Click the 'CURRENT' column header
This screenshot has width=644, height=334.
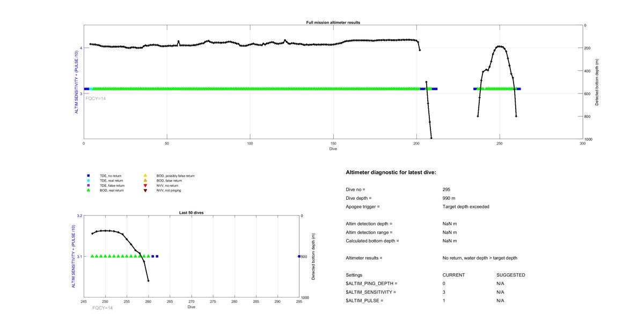click(453, 275)
